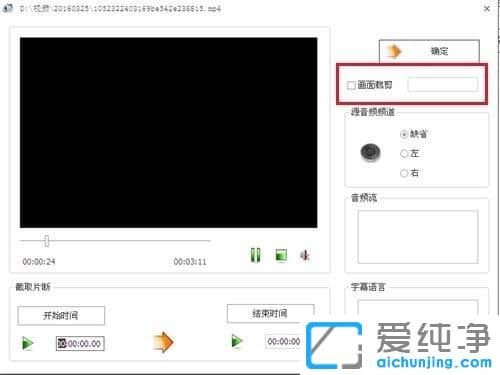Mute the audio with the speaker icon
Screen dimensions: 500x375
click(x=305, y=256)
